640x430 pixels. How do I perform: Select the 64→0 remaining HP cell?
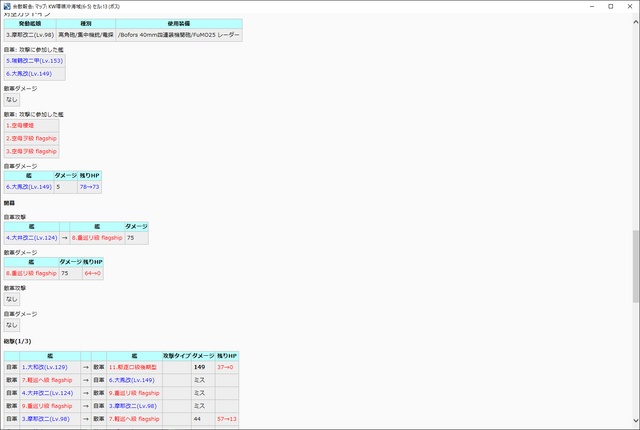tap(93, 273)
